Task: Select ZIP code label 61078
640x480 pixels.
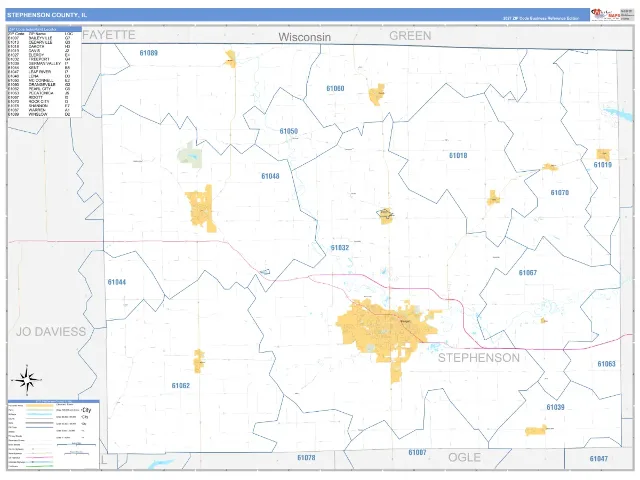Action: 306,458
